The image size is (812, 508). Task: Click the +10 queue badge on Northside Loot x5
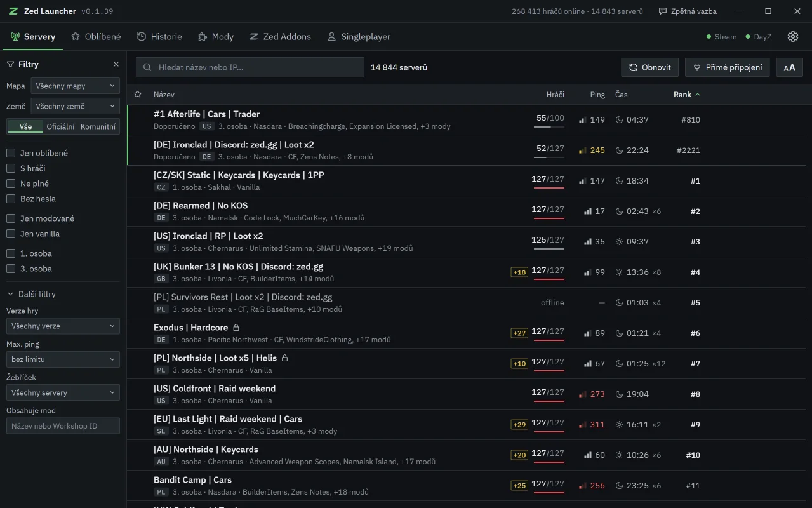click(x=519, y=364)
